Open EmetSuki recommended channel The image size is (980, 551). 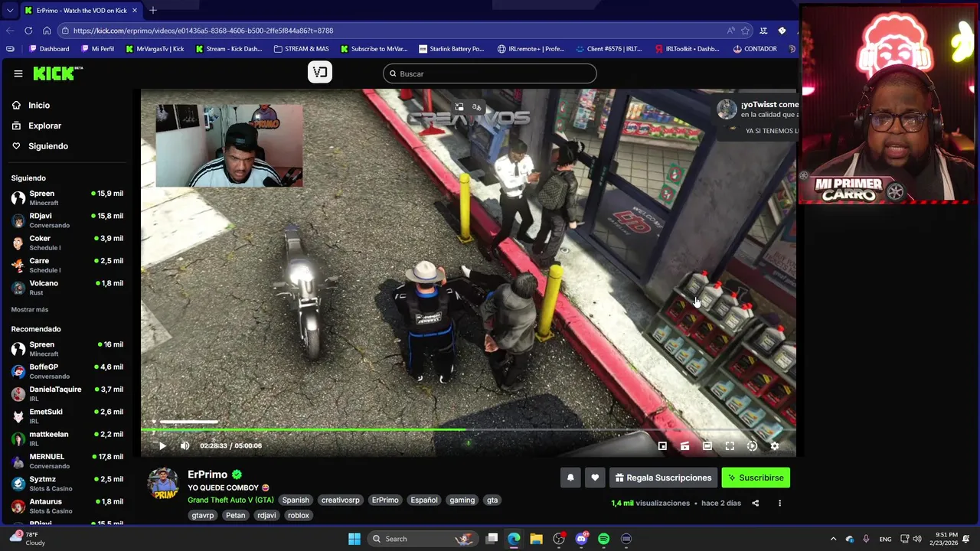point(67,416)
